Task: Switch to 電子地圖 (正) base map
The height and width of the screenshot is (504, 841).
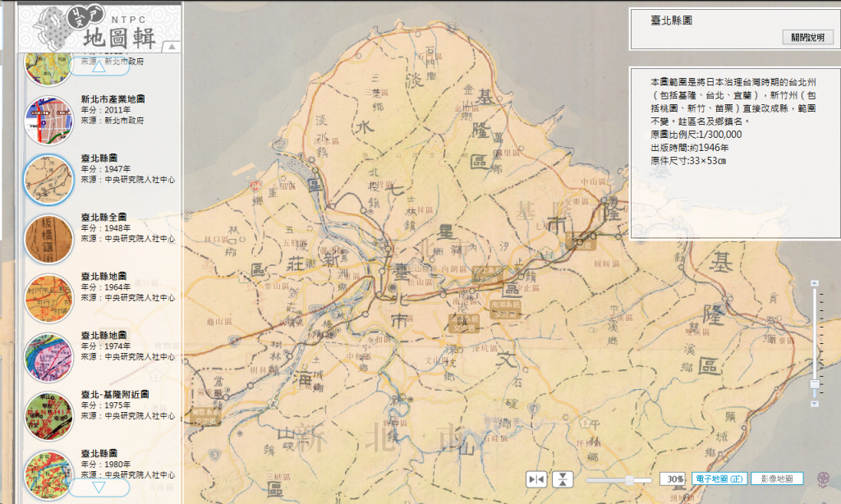Action: [x=719, y=479]
